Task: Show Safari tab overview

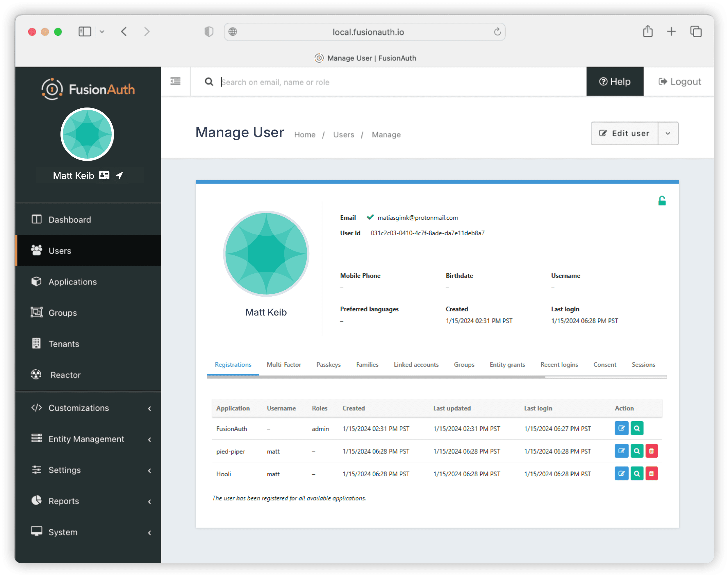Action: click(x=696, y=31)
